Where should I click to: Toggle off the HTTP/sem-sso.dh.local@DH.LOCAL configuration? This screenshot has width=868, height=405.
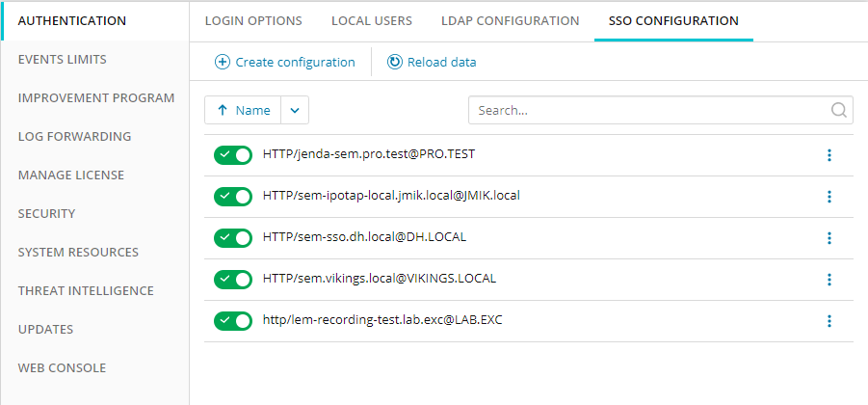[x=233, y=238]
